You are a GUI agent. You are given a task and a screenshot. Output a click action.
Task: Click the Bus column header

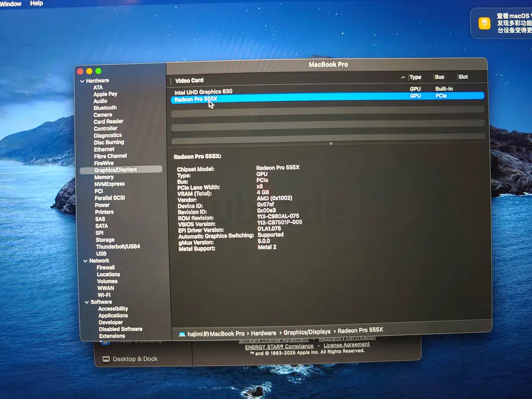pyautogui.click(x=439, y=77)
